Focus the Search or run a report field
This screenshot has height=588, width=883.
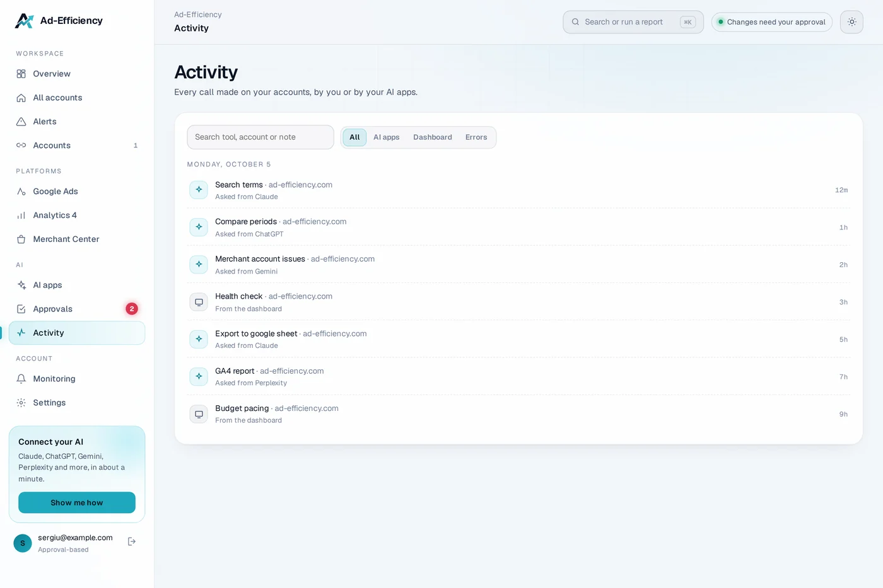coord(633,22)
